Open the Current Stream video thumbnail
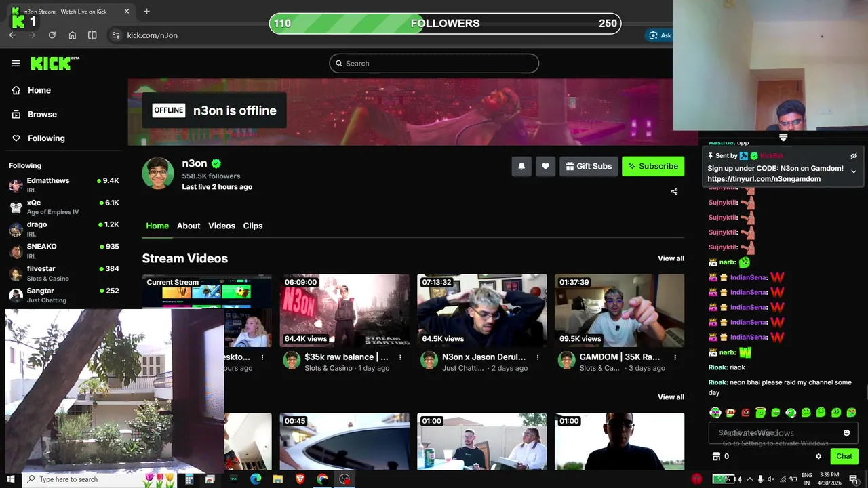Viewport: 868px width, 488px height. pos(207,292)
